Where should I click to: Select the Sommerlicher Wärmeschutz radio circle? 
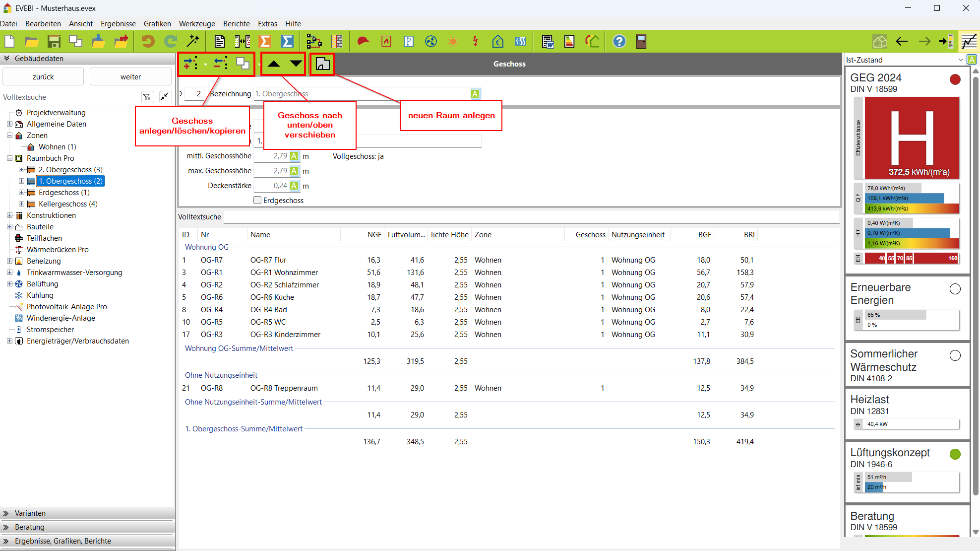[955, 355]
